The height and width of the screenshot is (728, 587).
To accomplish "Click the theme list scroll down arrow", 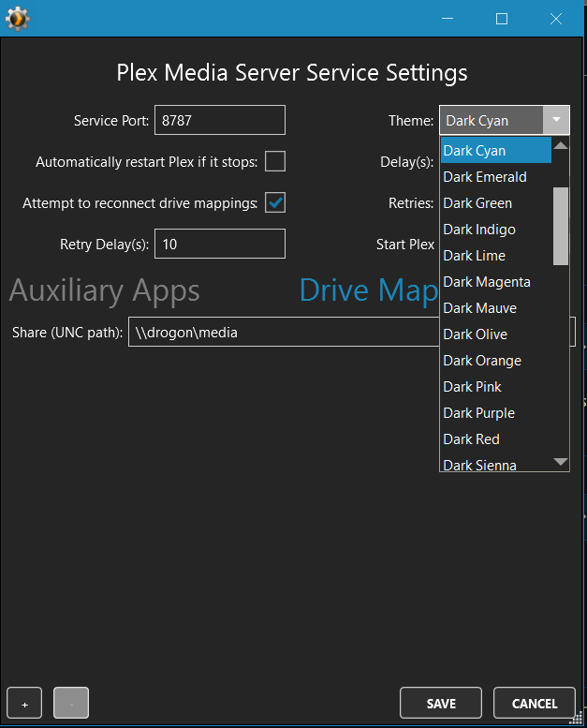I will (561, 462).
